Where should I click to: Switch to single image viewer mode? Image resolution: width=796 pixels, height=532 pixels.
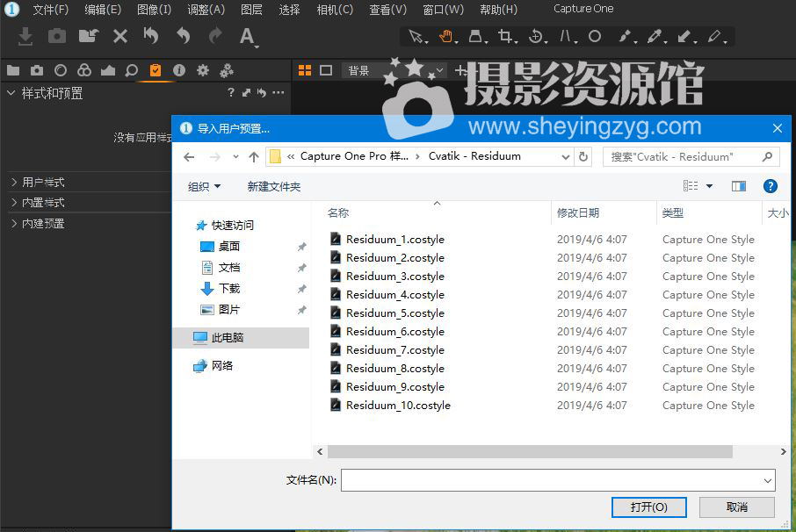[x=326, y=70]
